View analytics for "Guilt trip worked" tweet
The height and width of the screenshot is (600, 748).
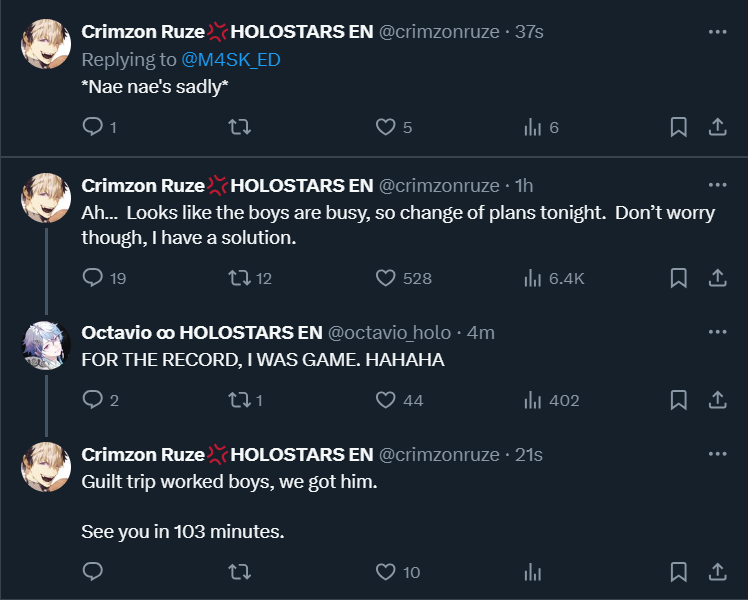(x=533, y=572)
